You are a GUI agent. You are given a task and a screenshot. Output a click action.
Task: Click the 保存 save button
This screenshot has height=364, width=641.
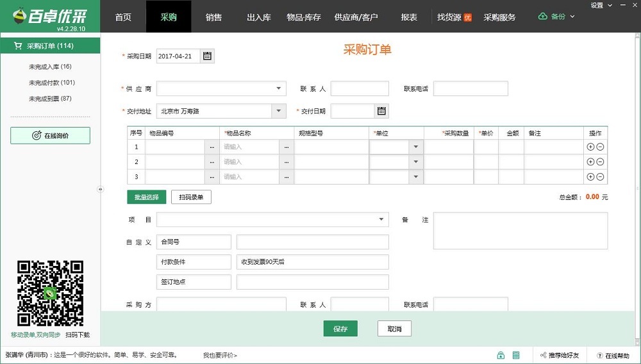340,329
